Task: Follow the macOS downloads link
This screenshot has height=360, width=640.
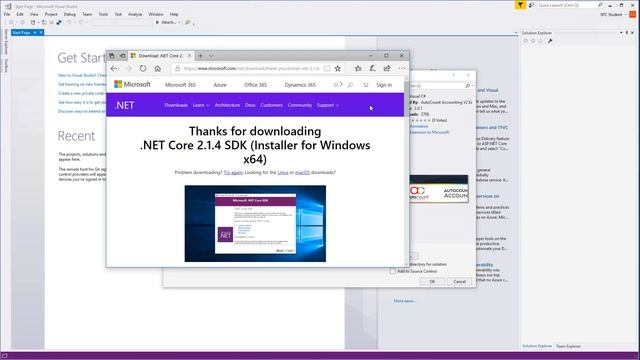Action: tap(302, 173)
